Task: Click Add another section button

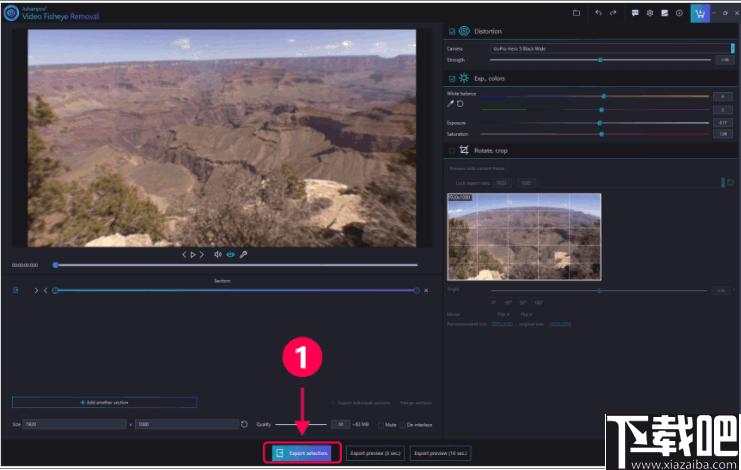Action: (x=104, y=403)
